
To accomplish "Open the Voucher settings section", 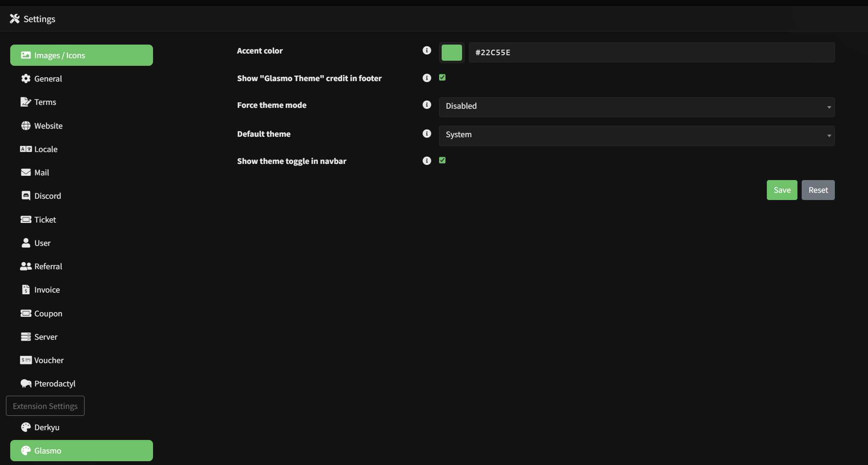I will point(82,360).
